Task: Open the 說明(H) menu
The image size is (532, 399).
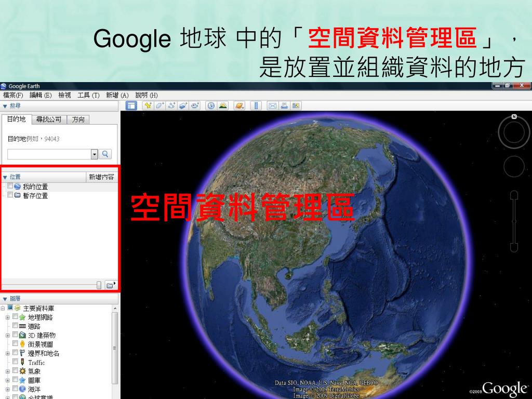Action: click(x=147, y=96)
